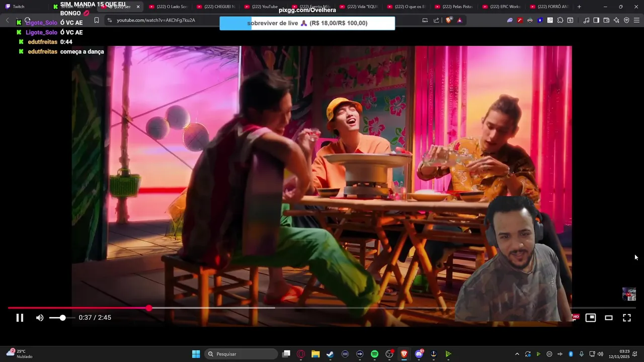
Task: Adjust the video volume slider
Action: (x=62, y=318)
